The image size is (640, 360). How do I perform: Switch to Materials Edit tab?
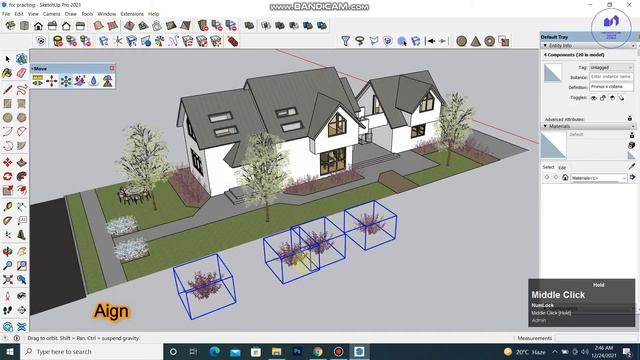562,167
